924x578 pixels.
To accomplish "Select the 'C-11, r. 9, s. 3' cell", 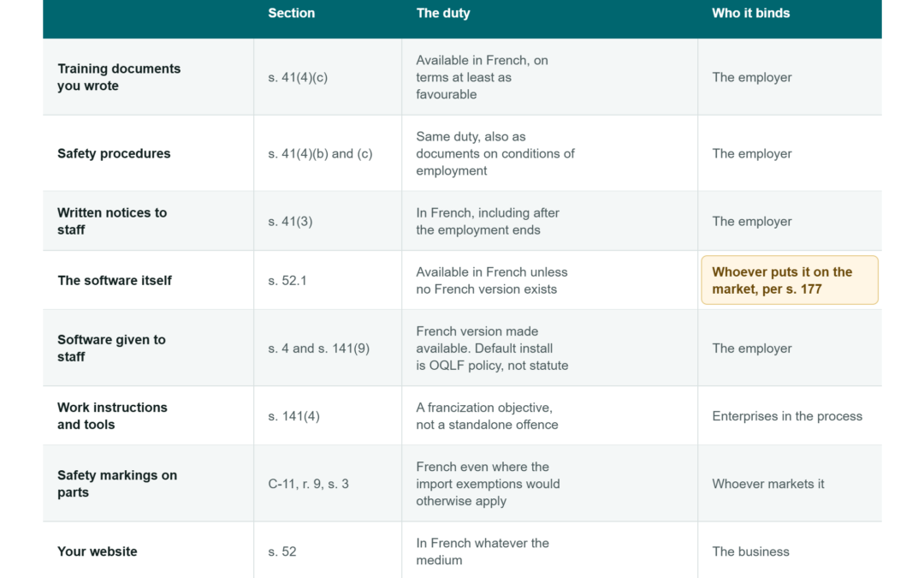I will [x=308, y=484].
